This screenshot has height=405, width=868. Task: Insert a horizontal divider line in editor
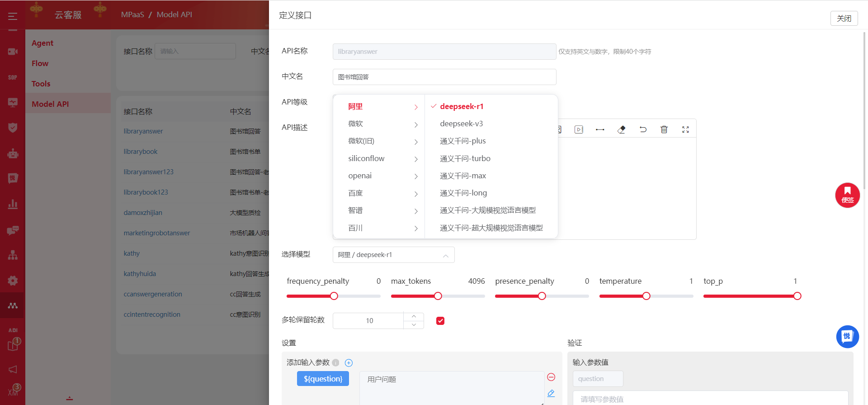click(600, 129)
